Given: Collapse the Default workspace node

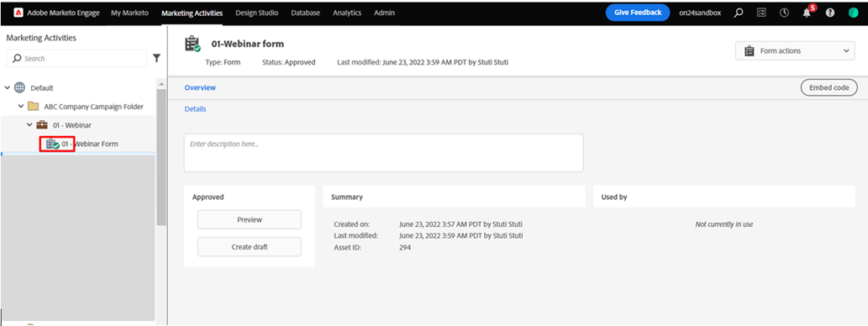Looking at the screenshot, I should tap(8, 87).
